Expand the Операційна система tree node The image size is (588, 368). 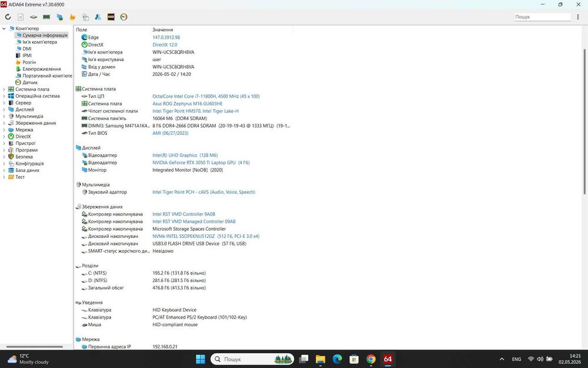pos(4,96)
